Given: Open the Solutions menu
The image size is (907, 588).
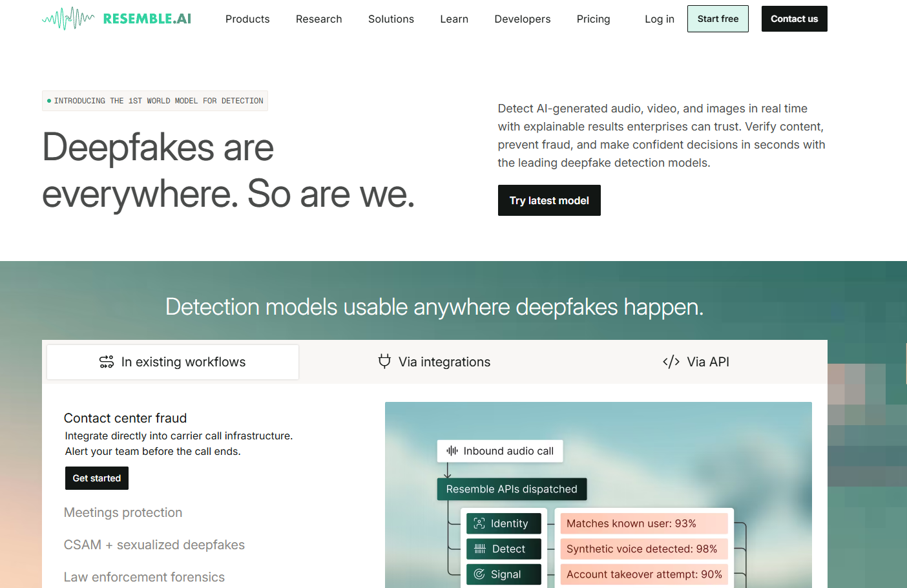Looking at the screenshot, I should point(391,19).
